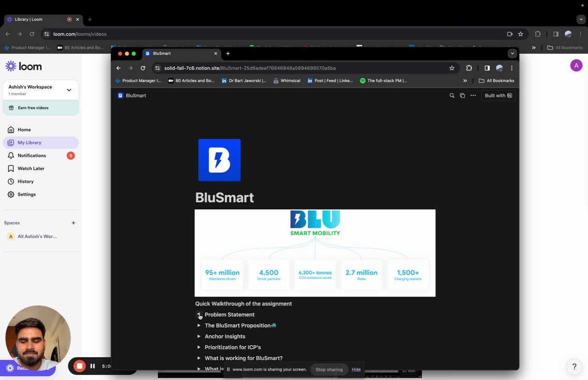Click the webcam bubble of the presenter
This screenshot has width=588, height=380.
(38, 338)
